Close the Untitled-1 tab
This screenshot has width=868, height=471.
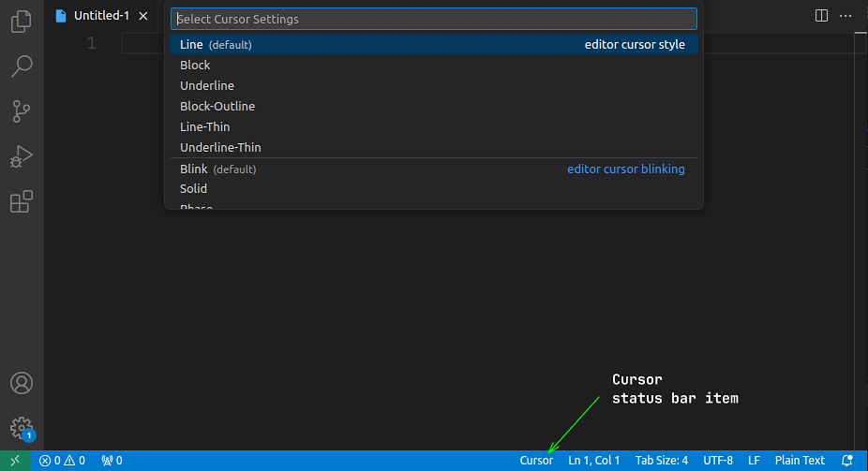142,16
